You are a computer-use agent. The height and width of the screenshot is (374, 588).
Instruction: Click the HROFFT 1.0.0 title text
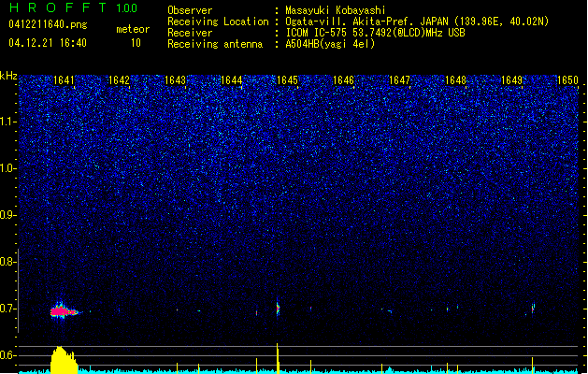click(74, 7)
